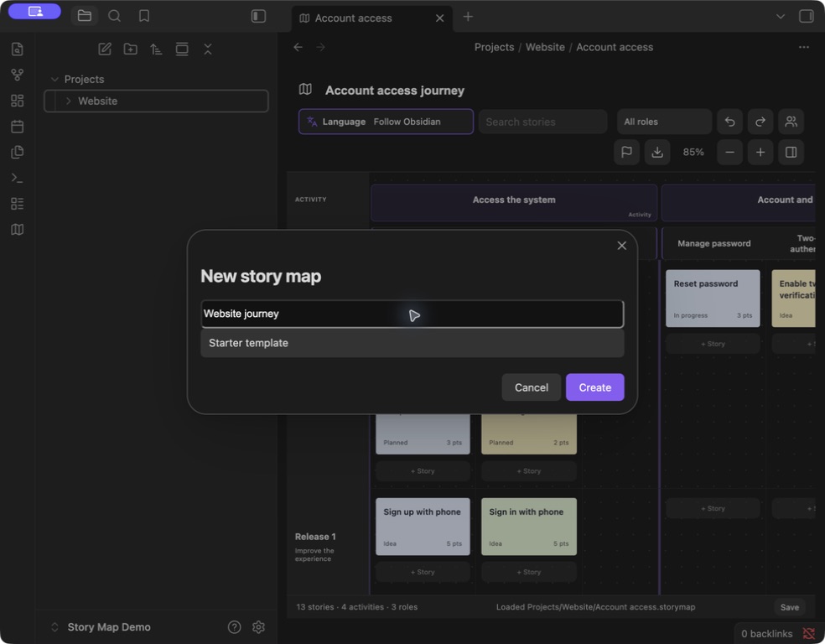825x644 pixels.
Task: Collapse all folders icon
Action: [208, 49]
